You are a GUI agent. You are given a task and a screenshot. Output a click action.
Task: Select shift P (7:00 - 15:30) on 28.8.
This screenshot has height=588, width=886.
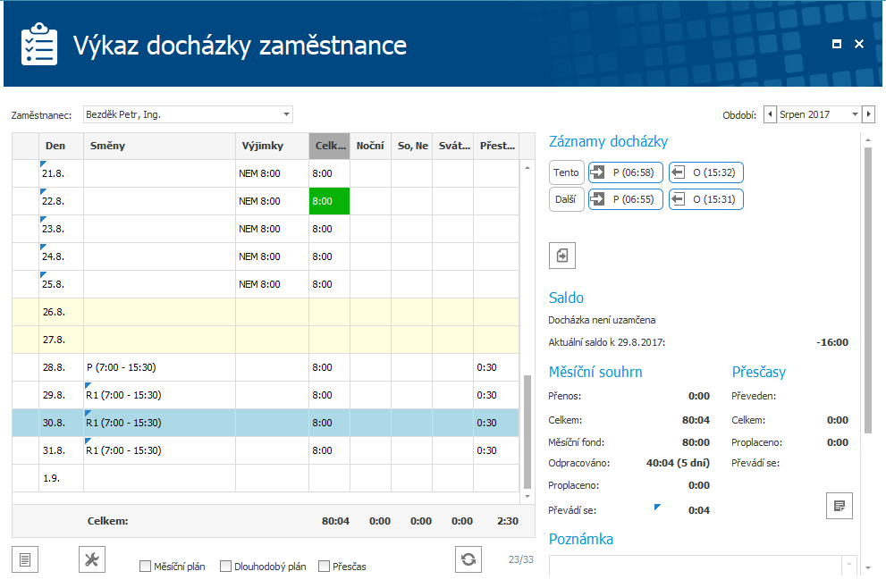coord(159,367)
